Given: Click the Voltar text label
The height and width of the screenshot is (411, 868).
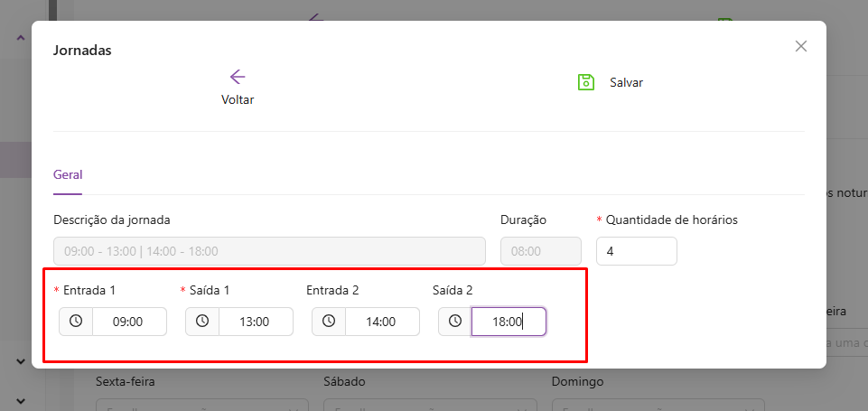Looking at the screenshot, I should coord(238,100).
